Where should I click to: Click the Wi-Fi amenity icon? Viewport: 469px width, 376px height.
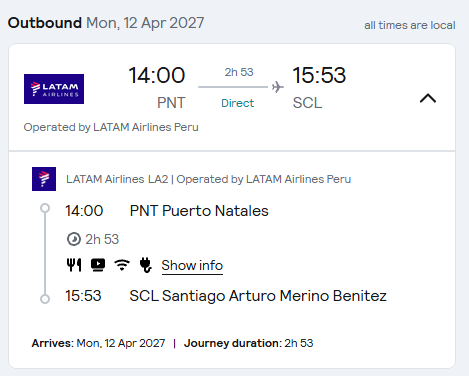(122, 265)
